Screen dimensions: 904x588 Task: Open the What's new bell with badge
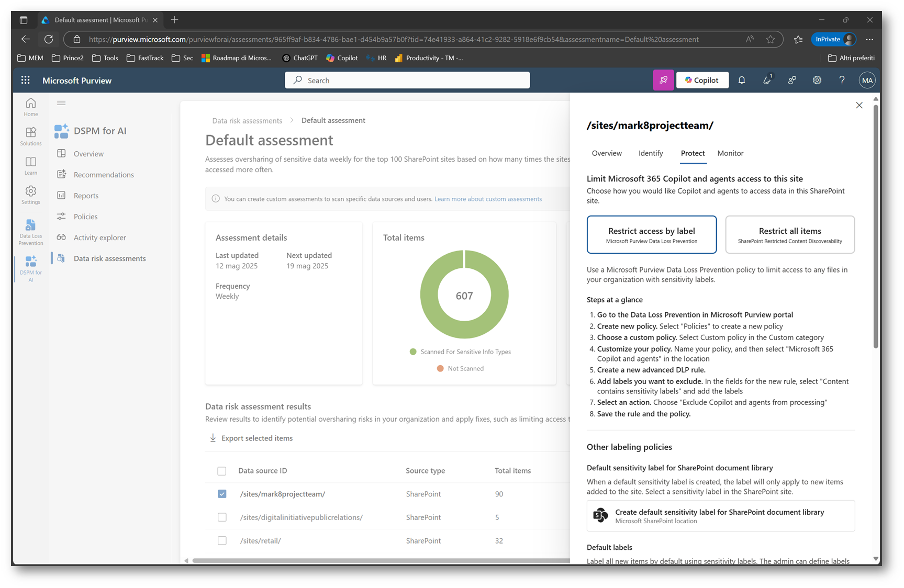click(767, 80)
